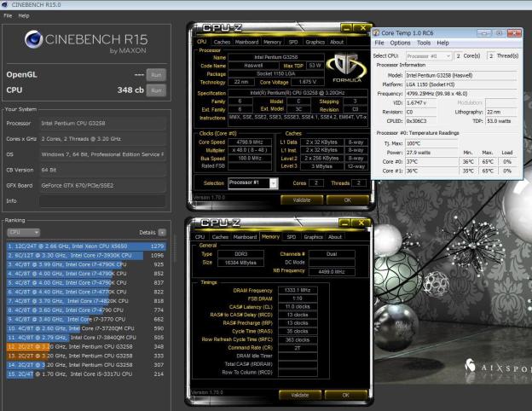The image size is (532, 411).
Task: Open the Cinebench Help menu
Action: pos(23,15)
